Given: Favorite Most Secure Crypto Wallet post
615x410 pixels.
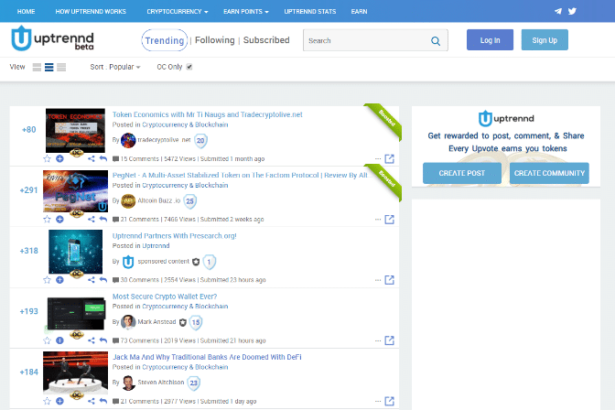Looking at the screenshot, I should click(47, 341).
